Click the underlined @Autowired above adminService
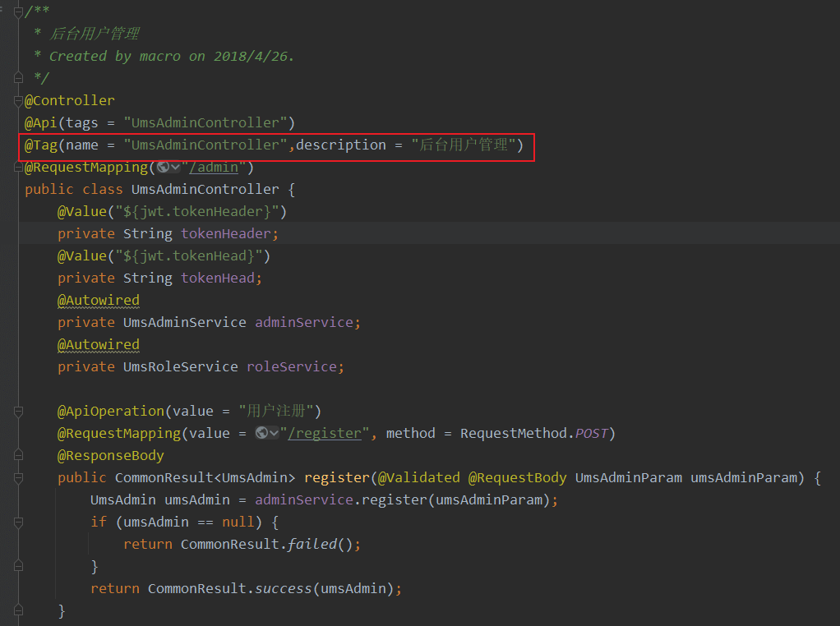The image size is (840, 626). [98, 300]
